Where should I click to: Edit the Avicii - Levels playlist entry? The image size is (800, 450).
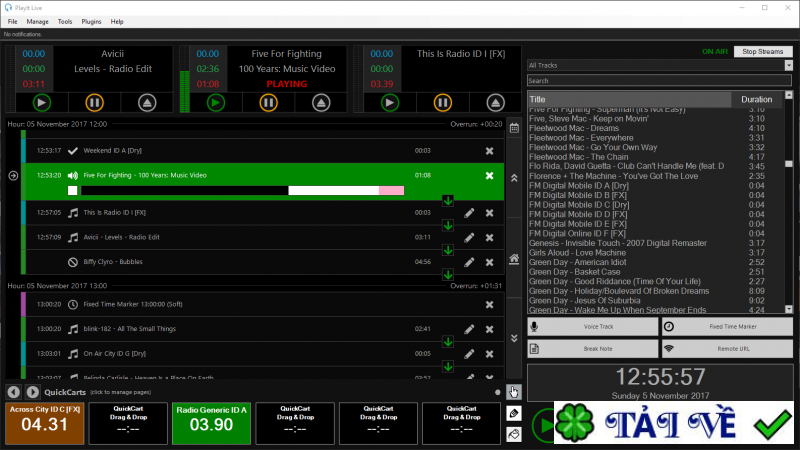(469, 238)
